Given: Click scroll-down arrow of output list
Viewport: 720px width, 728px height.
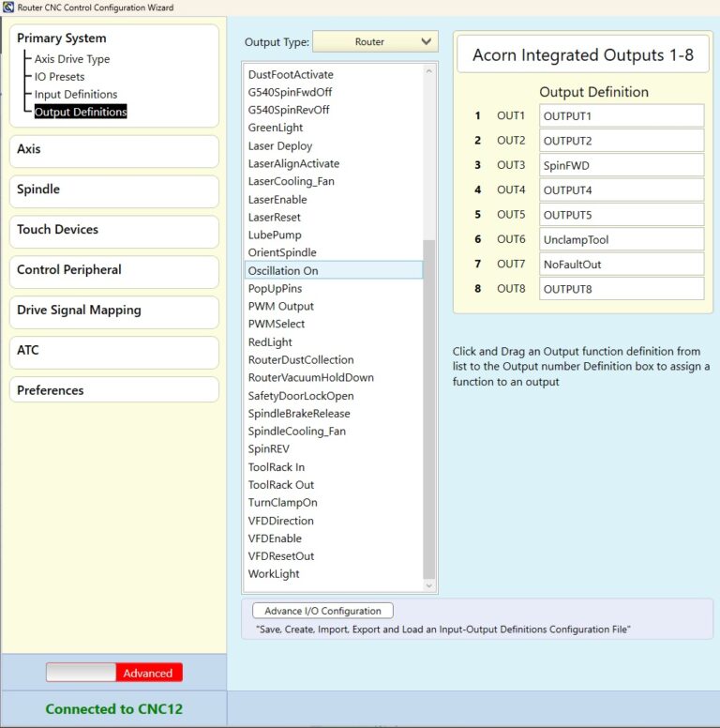Looking at the screenshot, I should pyautogui.click(x=429, y=585).
